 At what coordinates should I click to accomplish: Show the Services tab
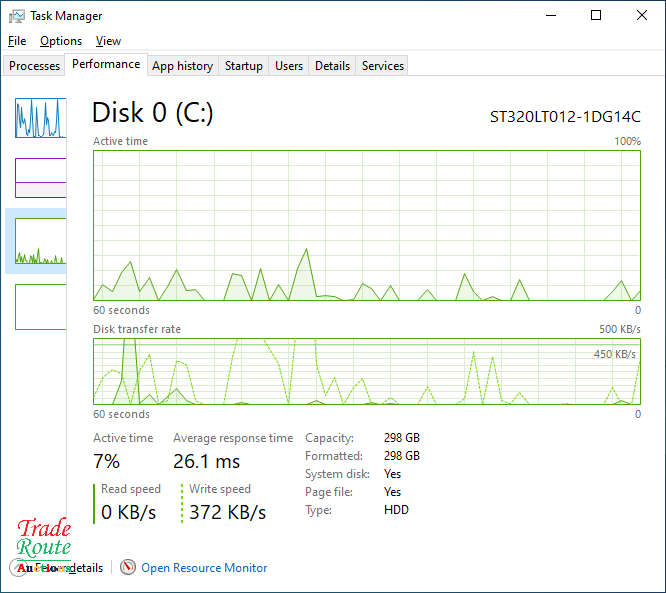383,66
